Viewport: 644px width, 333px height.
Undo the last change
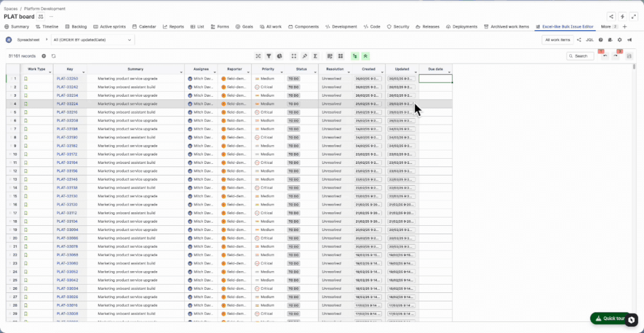[x=605, y=56]
